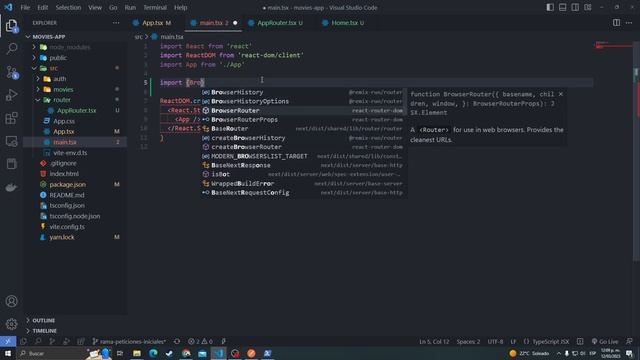Image resolution: width=640 pixels, height=360 pixels.
Task: Collapse the router folder
Action: (x=62, y=100)
